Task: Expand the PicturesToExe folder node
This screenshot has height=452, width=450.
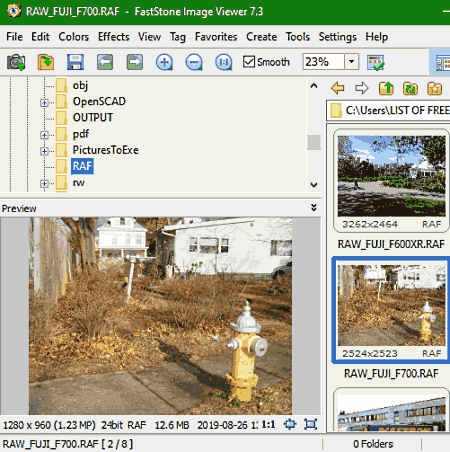Action: pos(44,151)
